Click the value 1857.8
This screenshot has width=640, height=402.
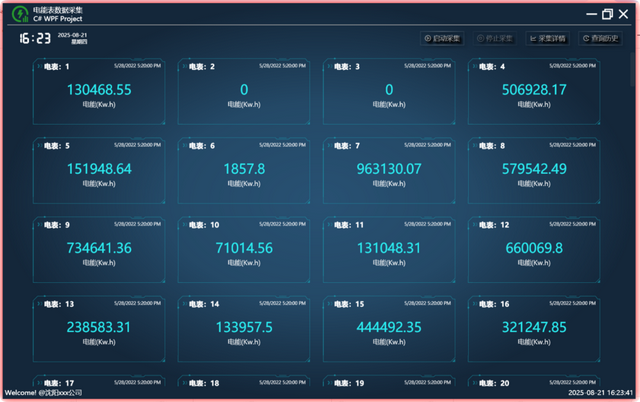click(x=244, y=169)
